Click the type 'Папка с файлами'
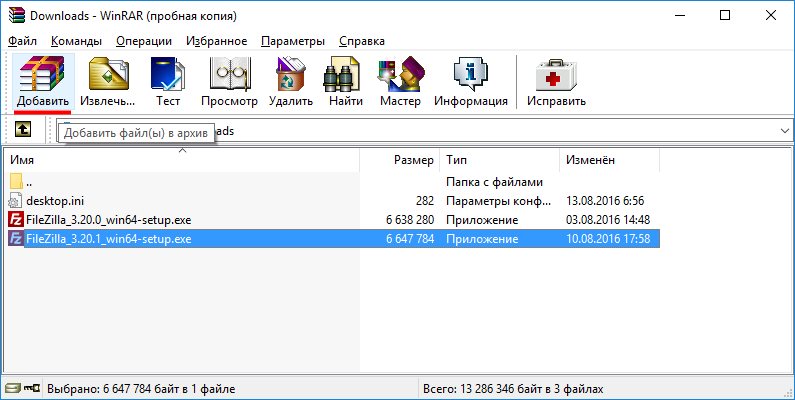 (x=494, y=181)
